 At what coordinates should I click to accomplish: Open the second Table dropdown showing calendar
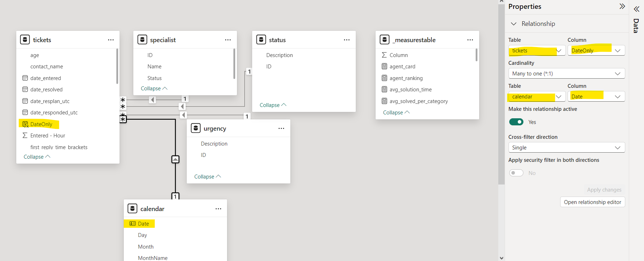(537, 97)
